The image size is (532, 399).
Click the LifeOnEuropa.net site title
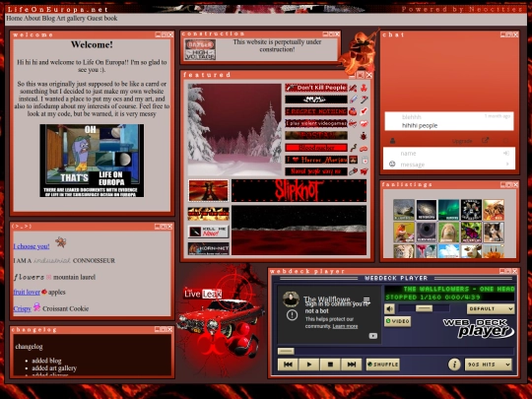58,9
